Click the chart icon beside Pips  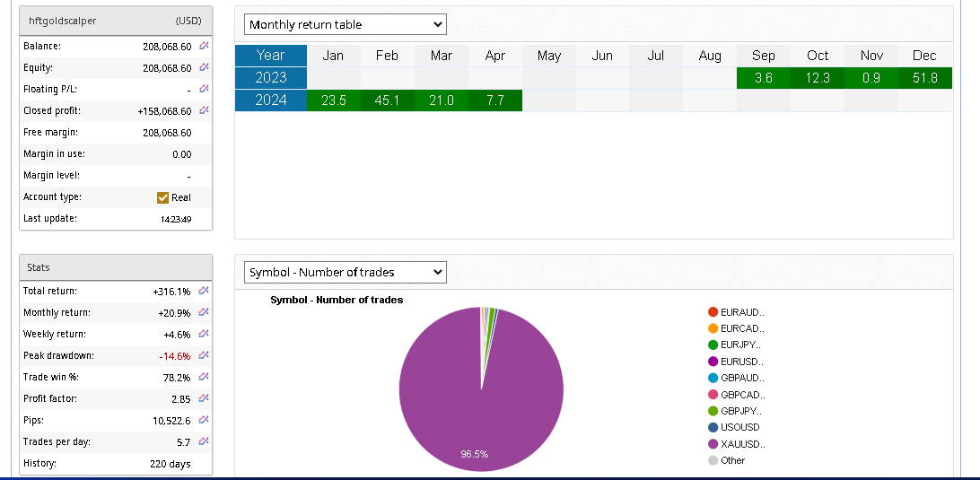(x=204, y=420)
